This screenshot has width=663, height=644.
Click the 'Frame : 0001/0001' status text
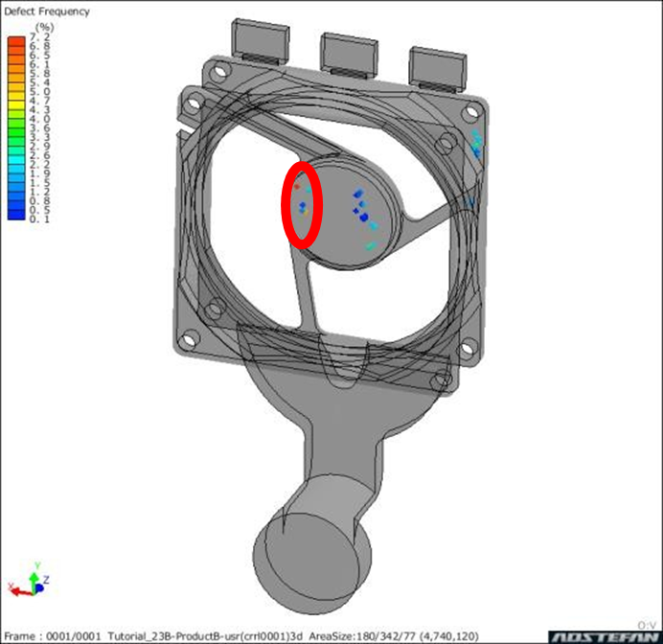tap(53, 636)
